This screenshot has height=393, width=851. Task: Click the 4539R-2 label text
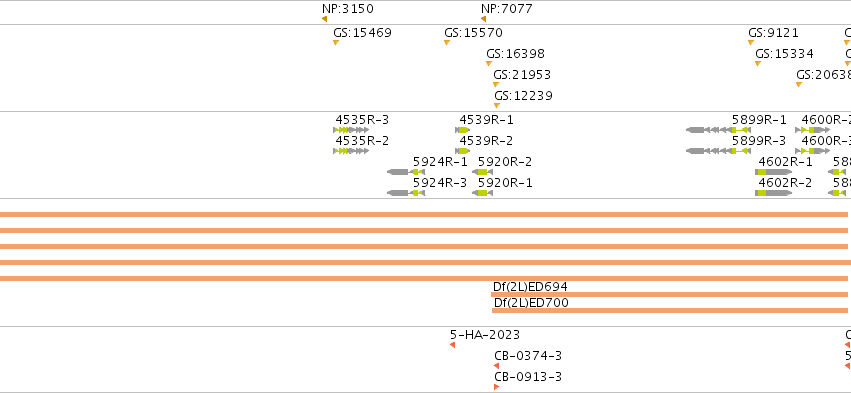tap(486, 141)
